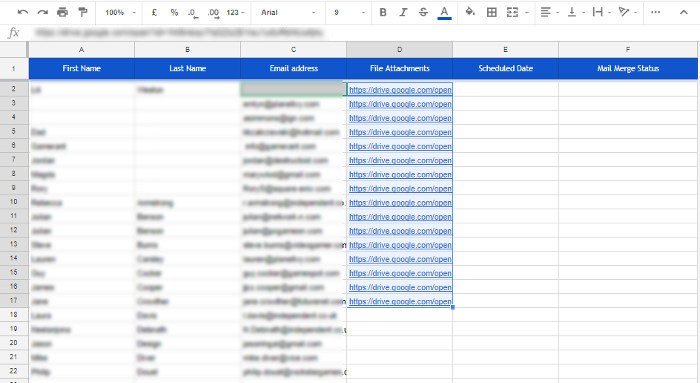Click the select-all corner box
This screenshot has width=700, height=383.
(x=14, y=50)
